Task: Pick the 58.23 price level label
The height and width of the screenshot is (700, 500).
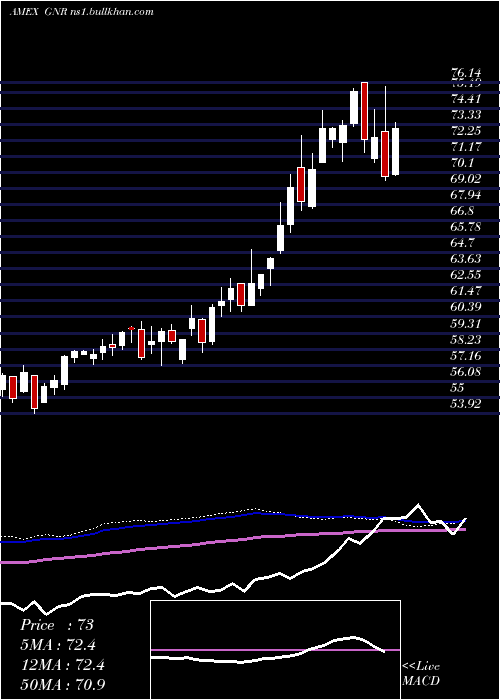Action: 466,340
